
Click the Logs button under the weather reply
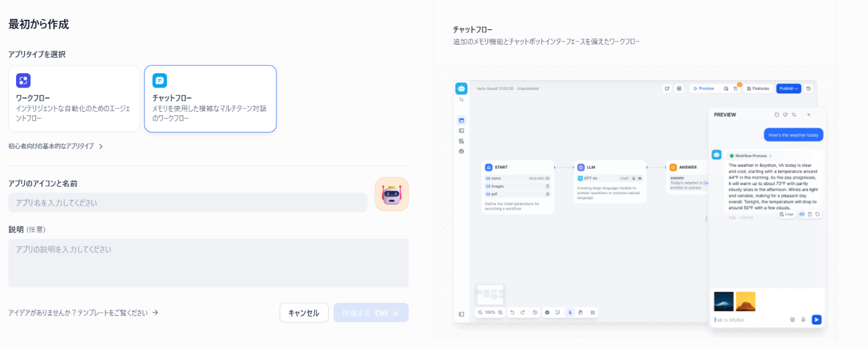786,214
